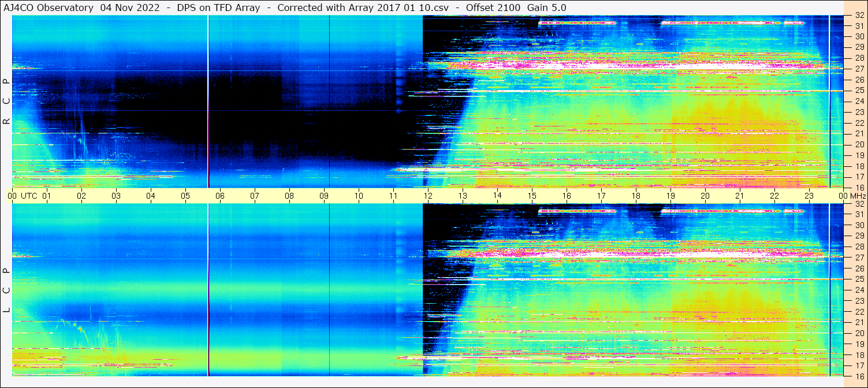Click hour "21" on the UTC time axis
Image resolution: width=868 pixels, height=388 pixels.
click(740, 196)
